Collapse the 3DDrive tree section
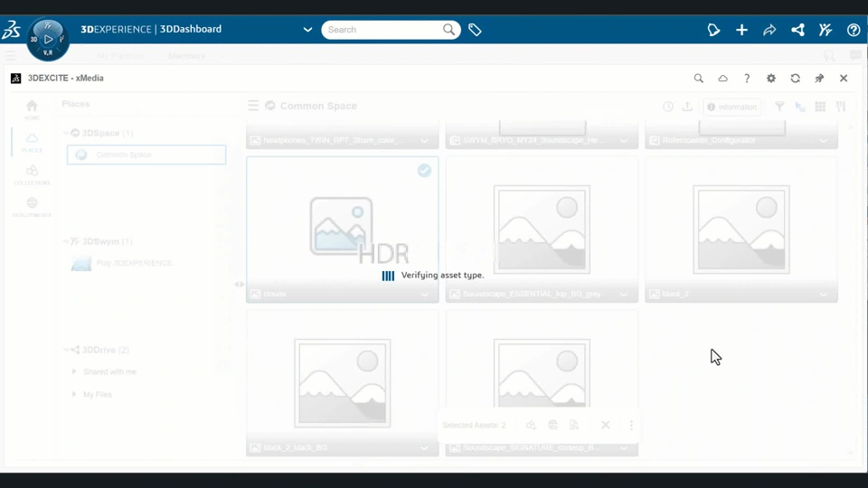 pos(66,350)
